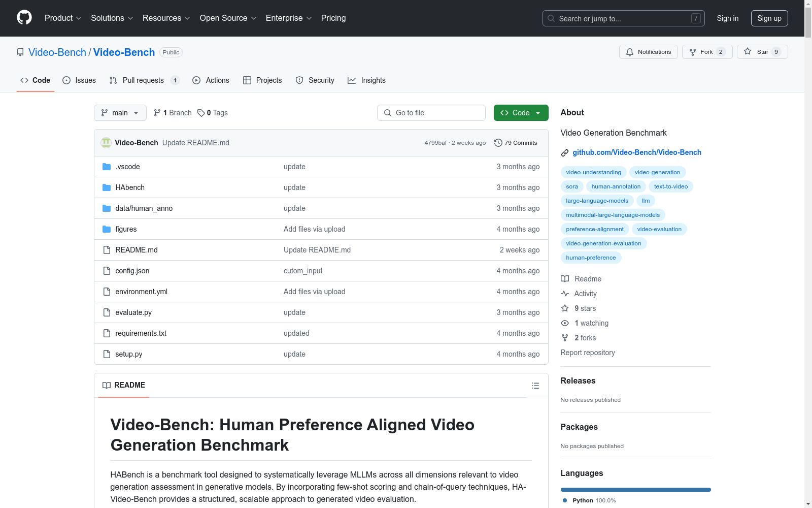Go to the Actions tab
Viewport: 812px width, 508px height.
tap(211, 80)
